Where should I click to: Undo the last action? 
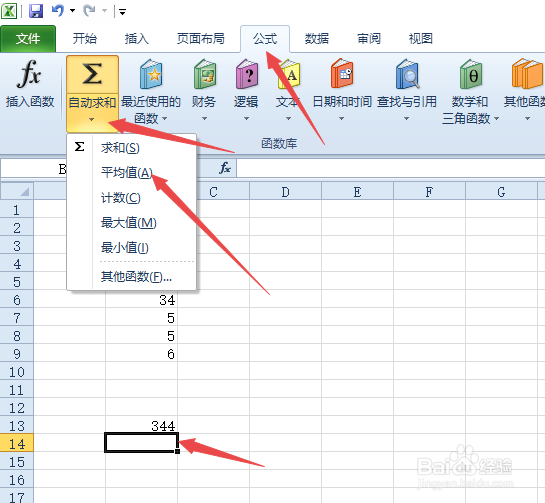point(58,11)
